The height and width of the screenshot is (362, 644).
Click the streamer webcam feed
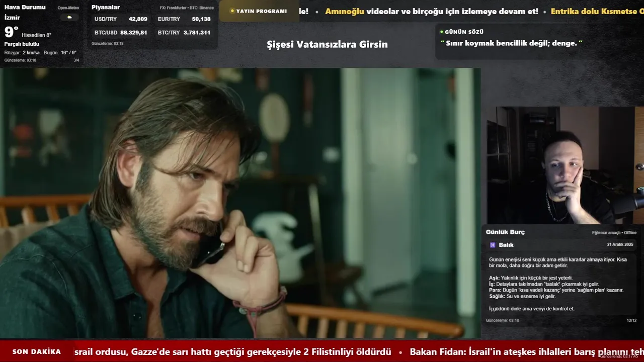pyautogui.click(x=565, y=165)
